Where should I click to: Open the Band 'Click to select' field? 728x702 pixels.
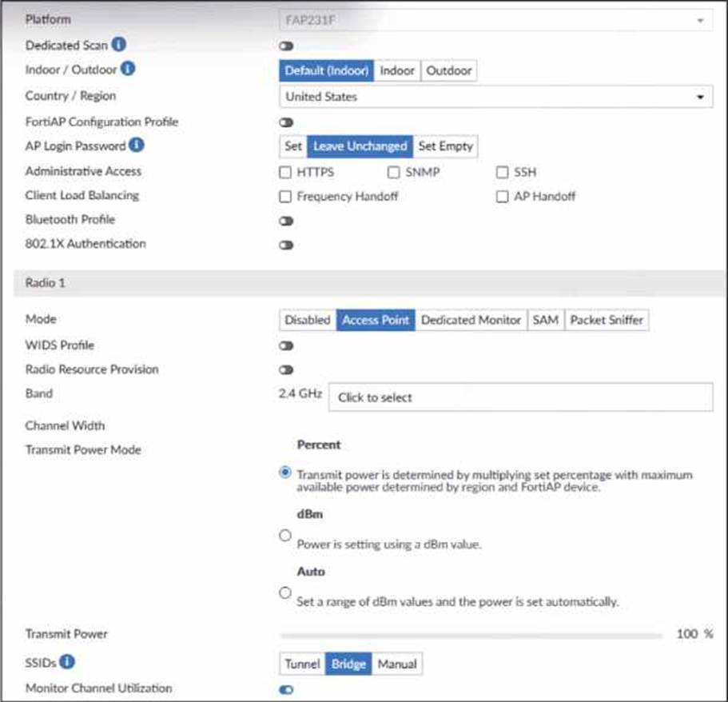tap(520, 397)
